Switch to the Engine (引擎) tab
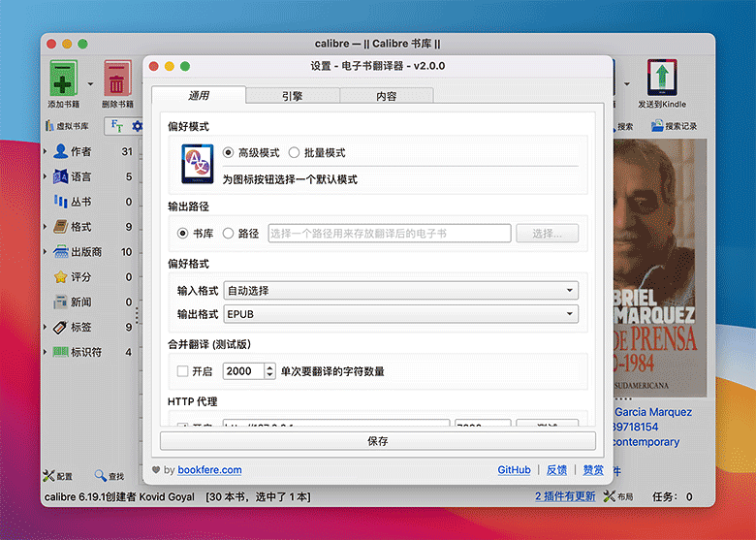The image size is (756, 540). (293, 96)
